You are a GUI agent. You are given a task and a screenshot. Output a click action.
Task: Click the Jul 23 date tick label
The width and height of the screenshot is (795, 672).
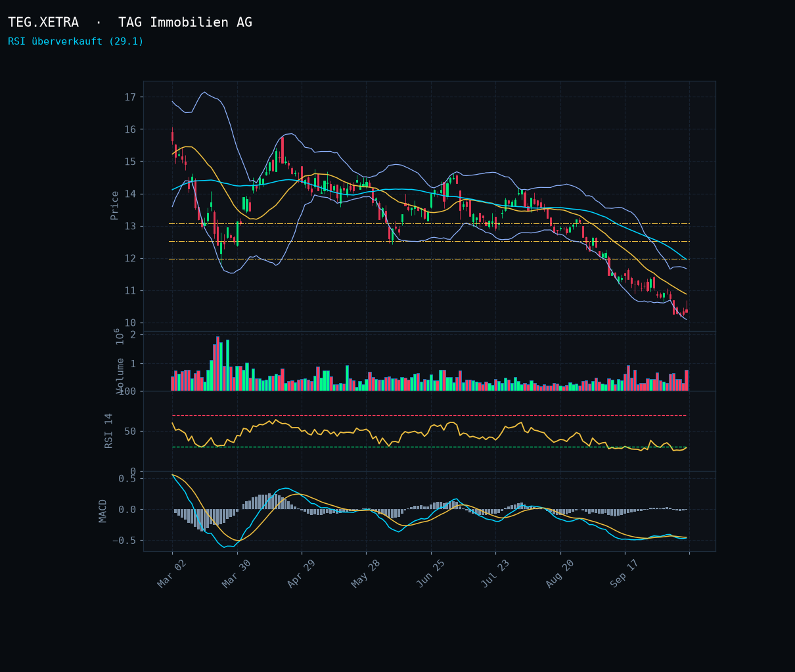495,573
